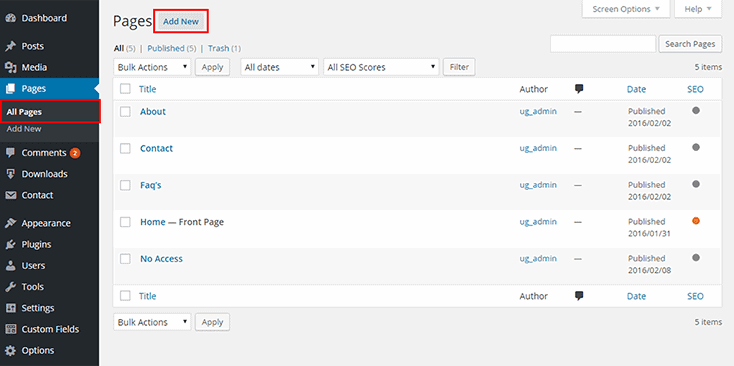Check the Contact page checkbox

click(x=125, y=148)
